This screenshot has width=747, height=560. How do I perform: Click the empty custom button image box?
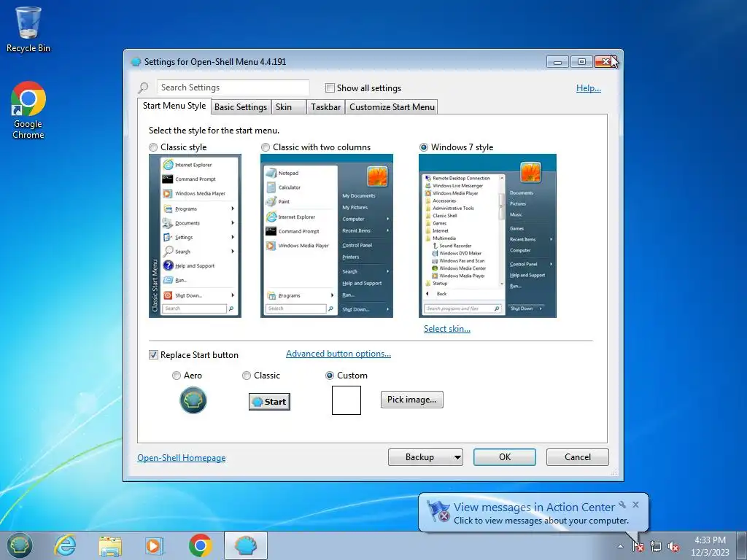(347, 400)
